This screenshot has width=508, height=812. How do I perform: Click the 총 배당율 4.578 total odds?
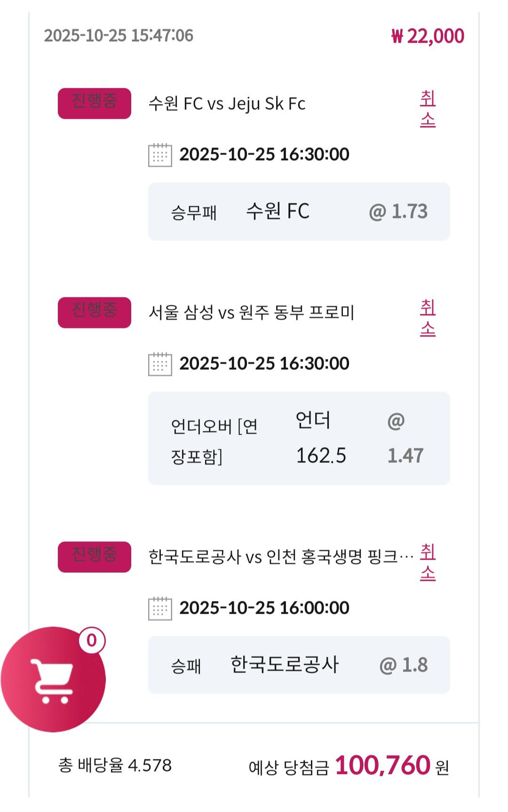[115, 765]
